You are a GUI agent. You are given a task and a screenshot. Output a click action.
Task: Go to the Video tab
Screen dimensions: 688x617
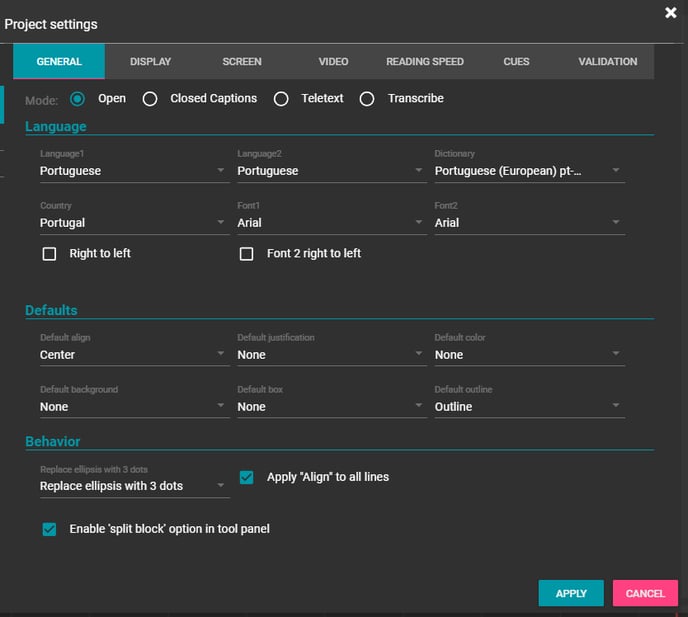coord(333,62)
